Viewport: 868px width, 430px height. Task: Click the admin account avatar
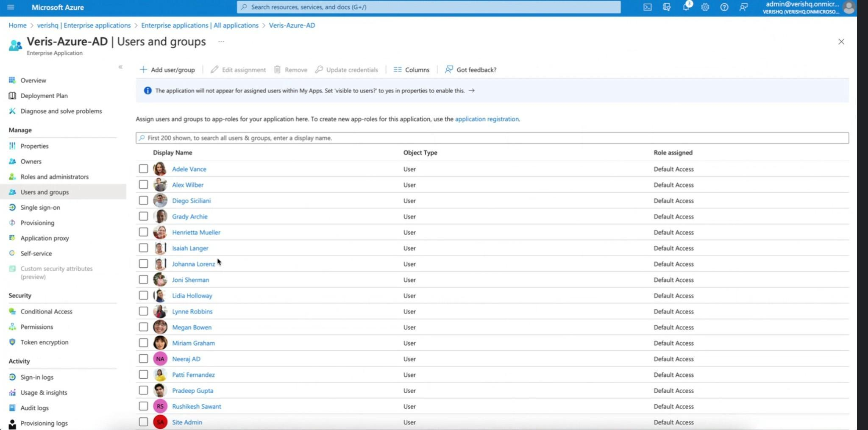tap(849, 7)
